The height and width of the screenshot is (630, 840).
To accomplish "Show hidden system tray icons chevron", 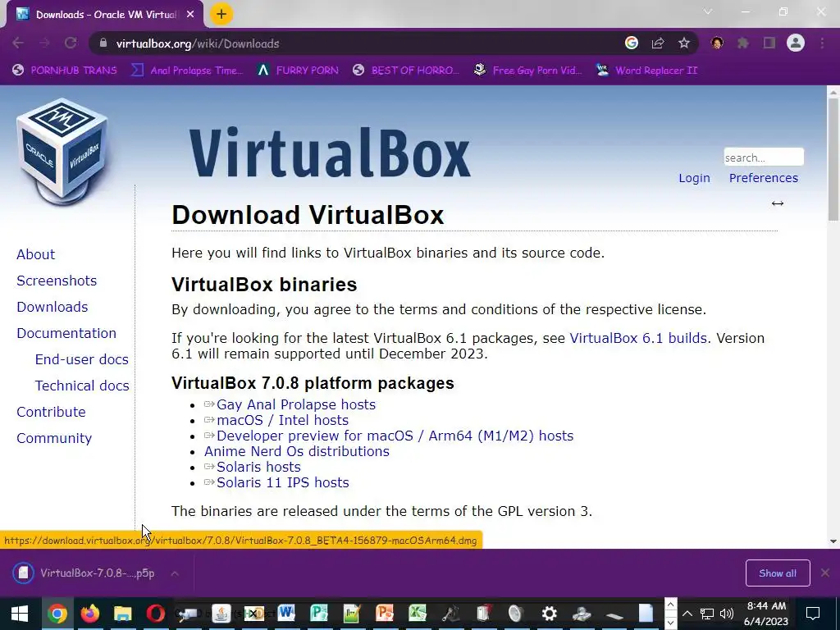I will (687, 614).
